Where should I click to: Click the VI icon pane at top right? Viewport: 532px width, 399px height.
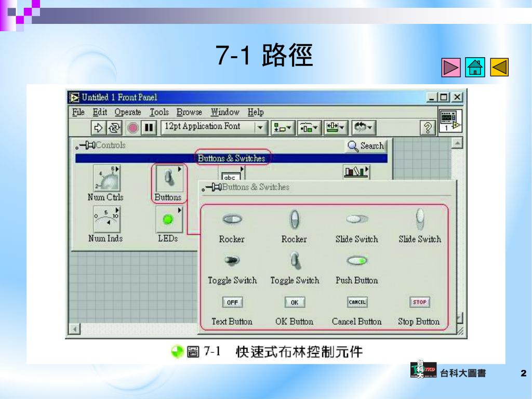450,121
